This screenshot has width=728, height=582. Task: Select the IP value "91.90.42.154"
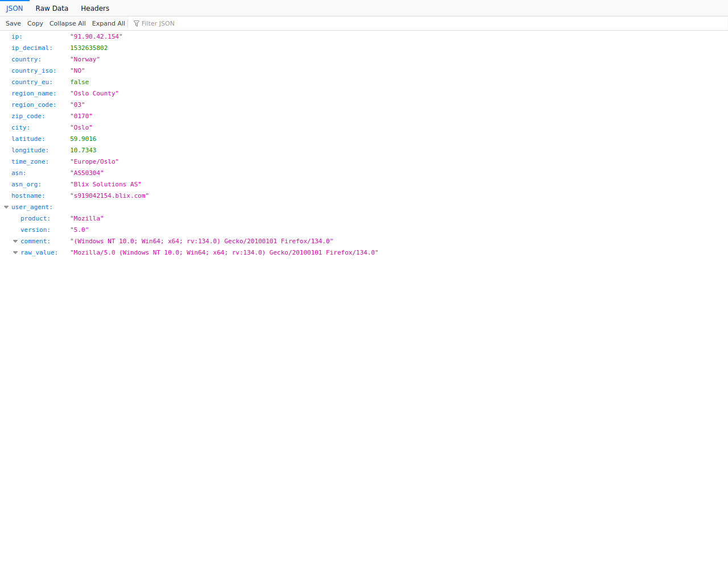(x=96, y=37)
